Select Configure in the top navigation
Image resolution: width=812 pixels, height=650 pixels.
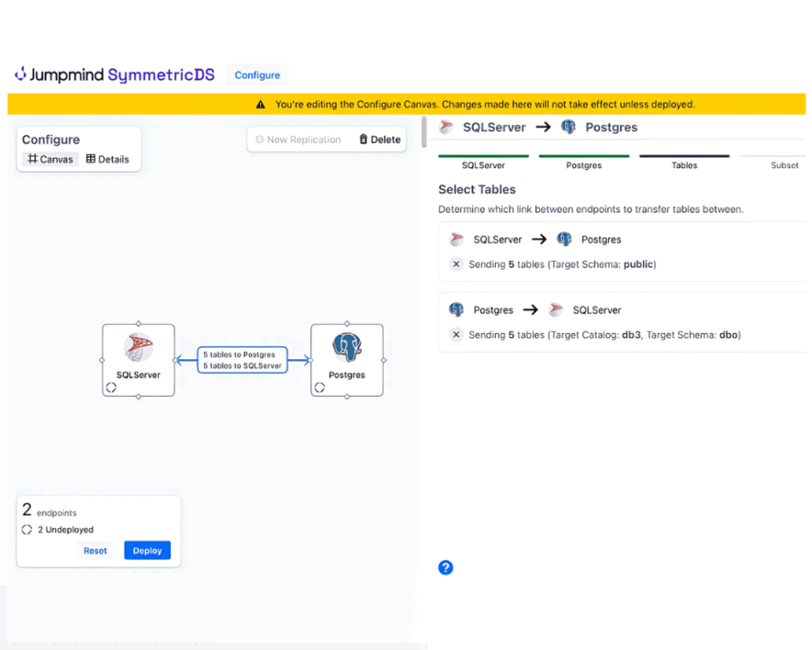pos(256,74)
